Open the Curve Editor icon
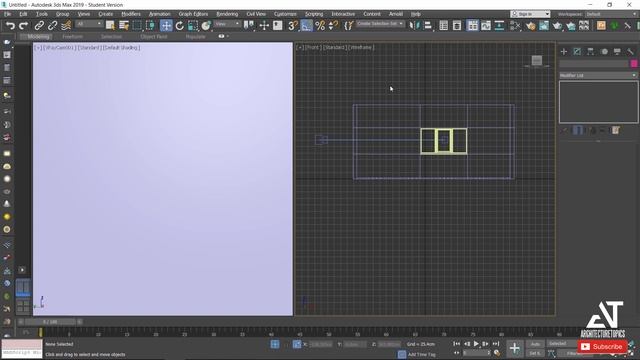 pyautogui.click(x=486, y=26)
